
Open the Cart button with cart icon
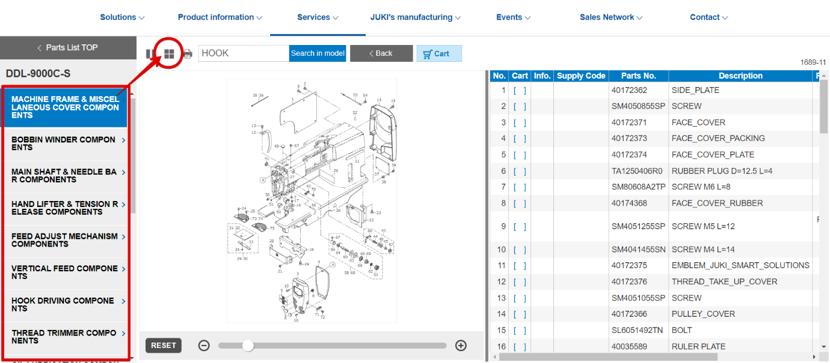[x=439, y=53]
